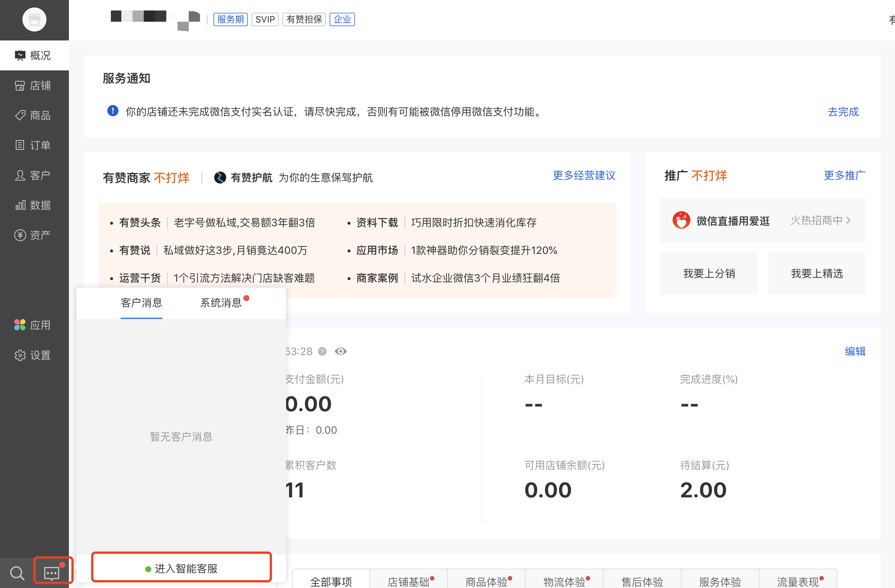Go to 订单 orders section
The image size is (895, 588).
pyautogui.click(x=34, y=145)
